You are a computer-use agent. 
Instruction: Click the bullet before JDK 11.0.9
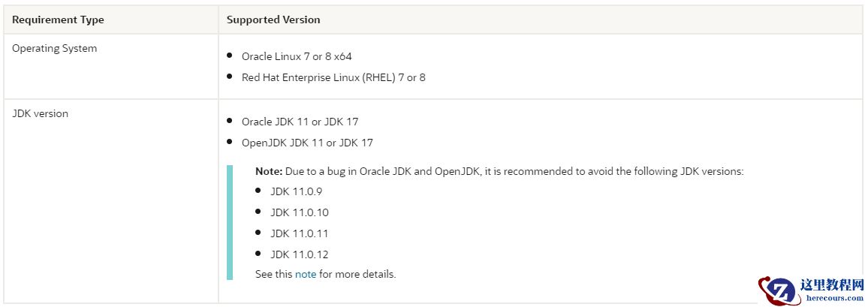click(258, 191)
